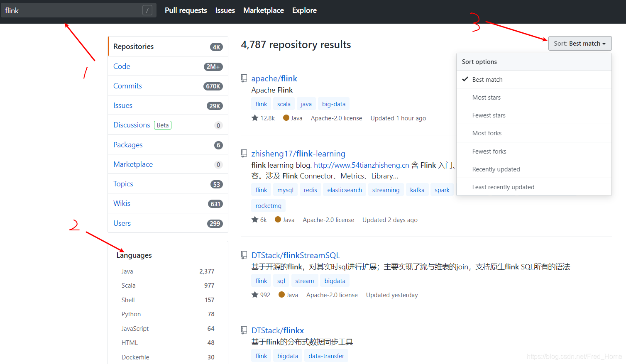626x364 pixels.
Task: Switch to the Issues results filter
Action: [x=123, y=105]
